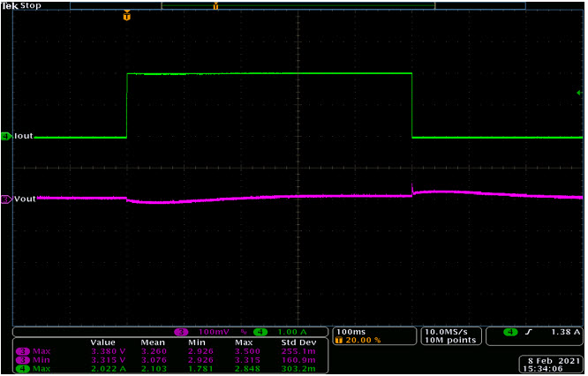Click channel 4 badge showing 1.00 A
588x376 pixels.
tap(260, 332)
